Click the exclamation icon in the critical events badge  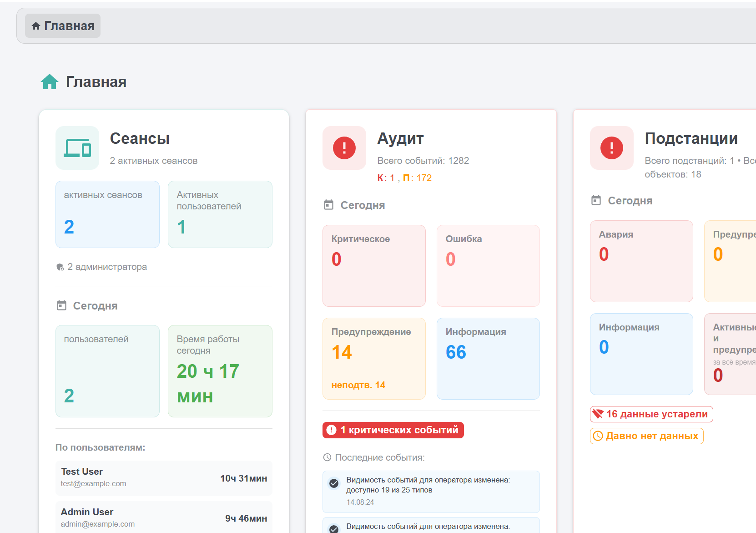coord(332,430)
